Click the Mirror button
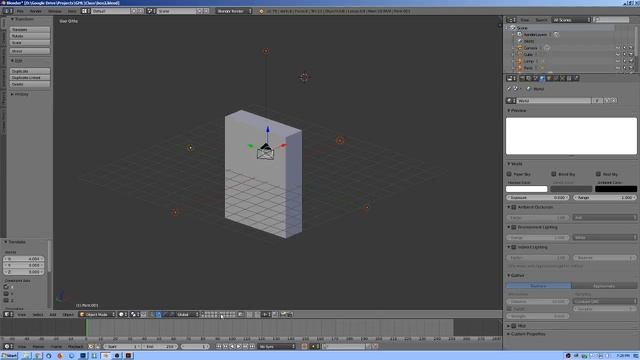640x360 pixels. click(x=30, y=51)
